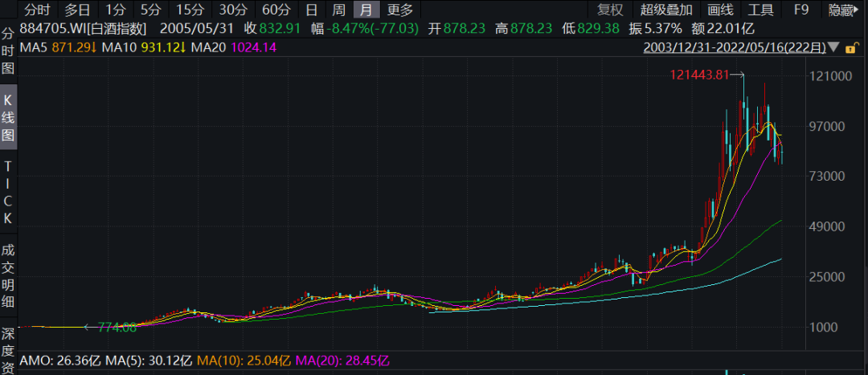Click the low value 829.38 in header
This screenshot has width=868, height=375.
pyautogui.click(x=599, y=30)
